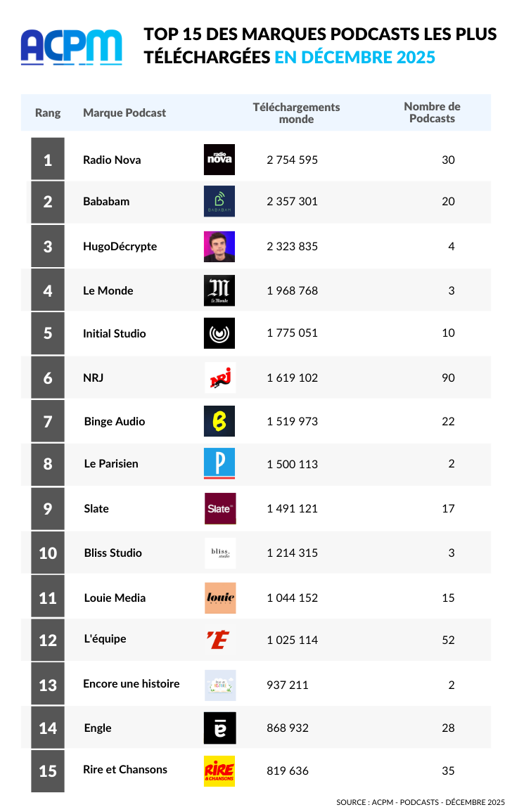Click the Le Monde logo
The height and width of the screenshot is (812, 512).
(219, 290)
